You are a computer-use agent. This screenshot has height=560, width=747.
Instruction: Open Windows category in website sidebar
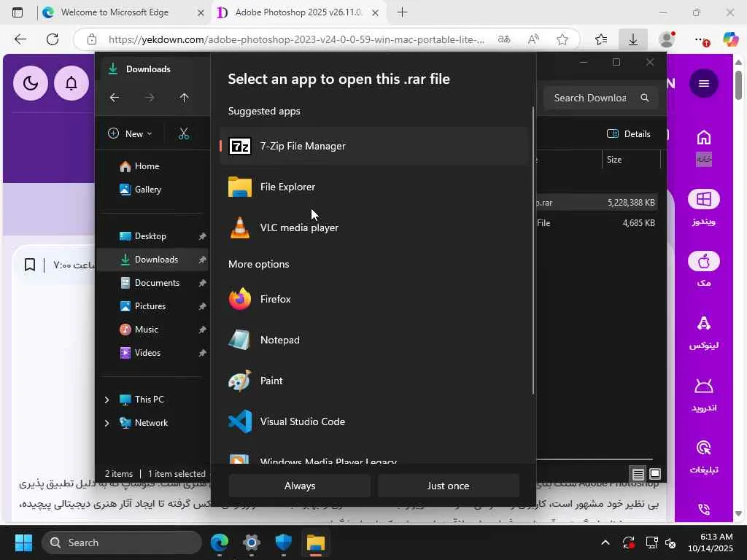coord(704,199)
